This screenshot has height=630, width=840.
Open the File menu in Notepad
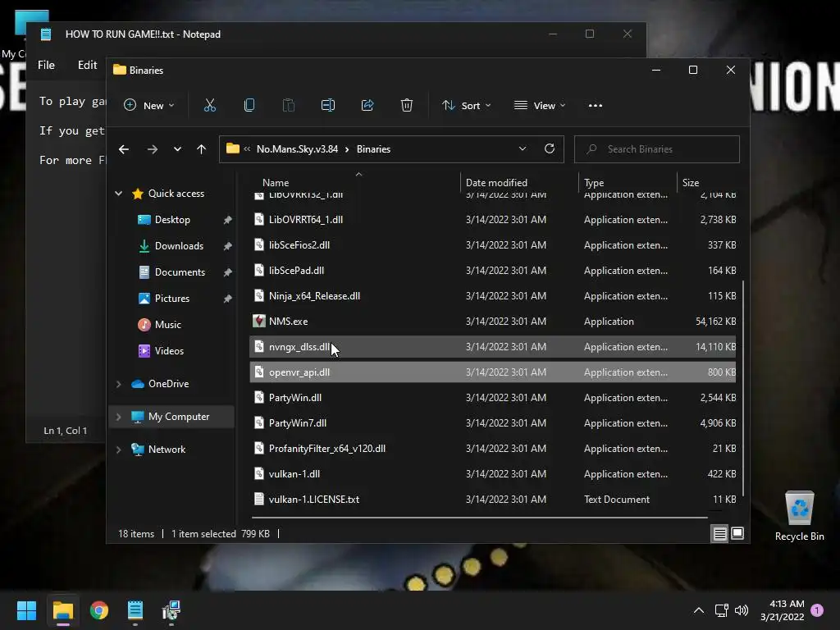pyautogui.click(x=46, y=65)
